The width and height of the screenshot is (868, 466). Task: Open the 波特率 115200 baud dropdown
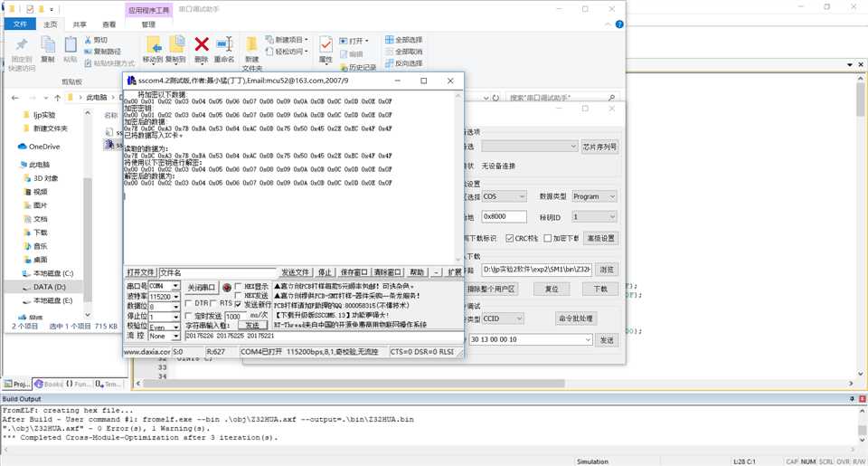175,297
